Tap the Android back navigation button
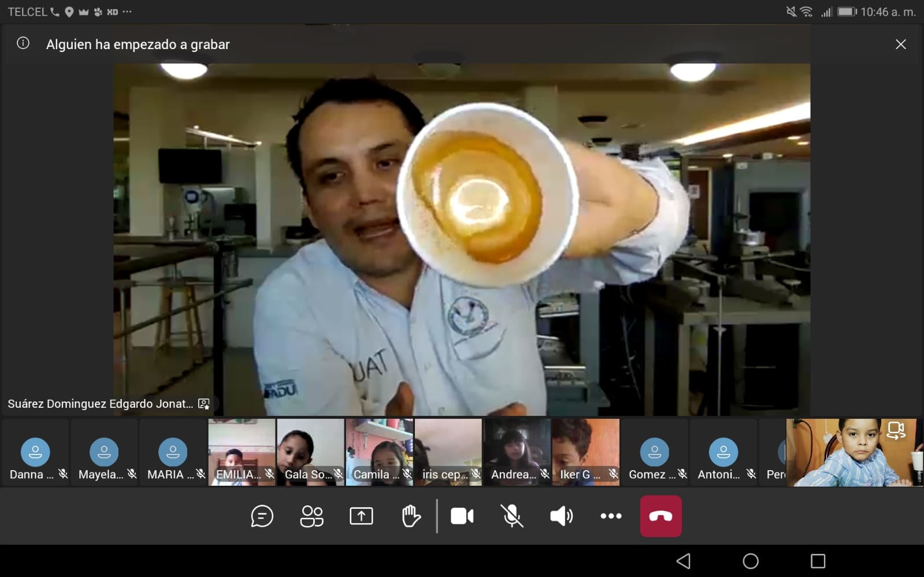 [x=684, y=561]
